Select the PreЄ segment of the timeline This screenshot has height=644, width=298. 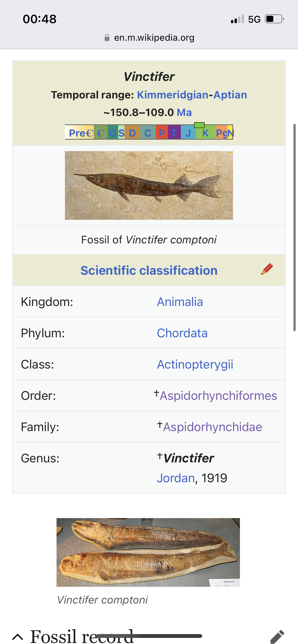pyautogui.click(x=81, y=133)
